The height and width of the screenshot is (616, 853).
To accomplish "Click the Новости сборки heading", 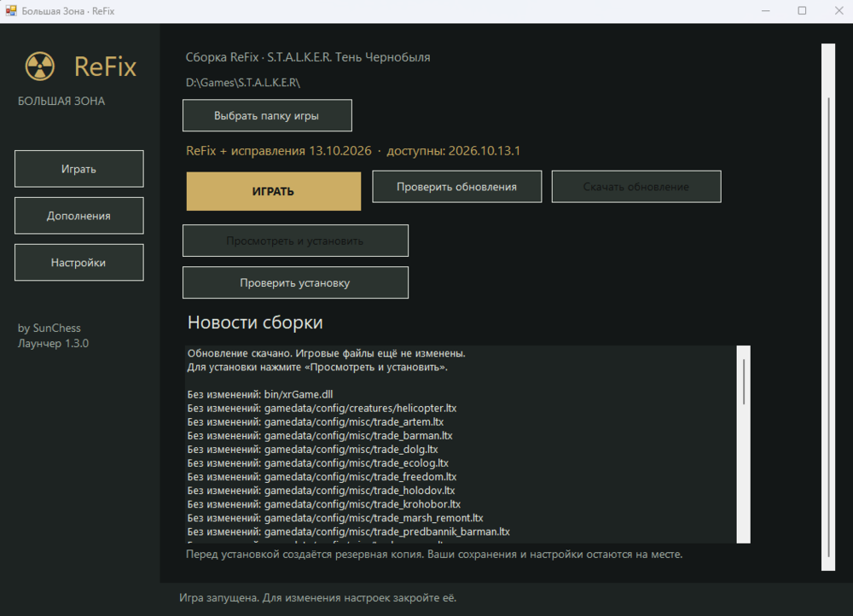I will click(255, 323).
